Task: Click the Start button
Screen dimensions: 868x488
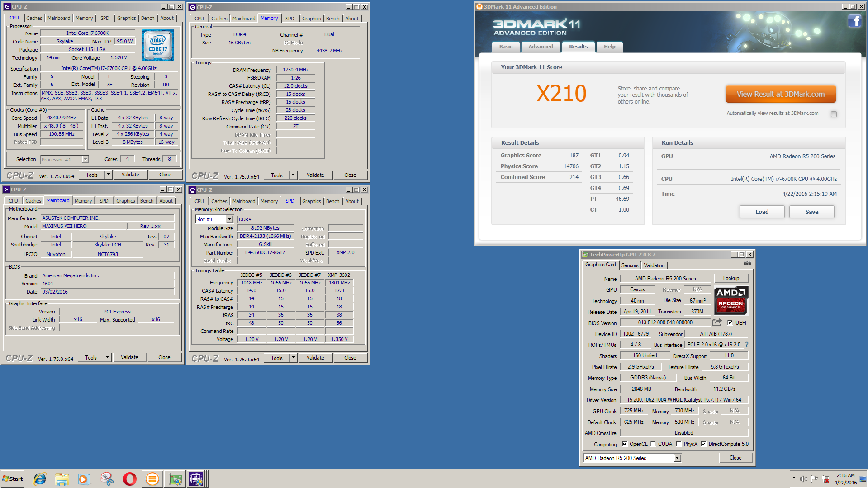Action: coord(13,479)
